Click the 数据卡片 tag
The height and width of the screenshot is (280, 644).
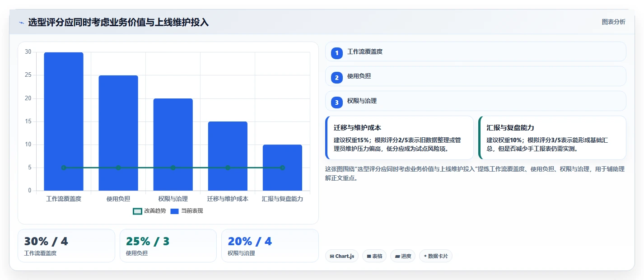click(x=436, y=256)
